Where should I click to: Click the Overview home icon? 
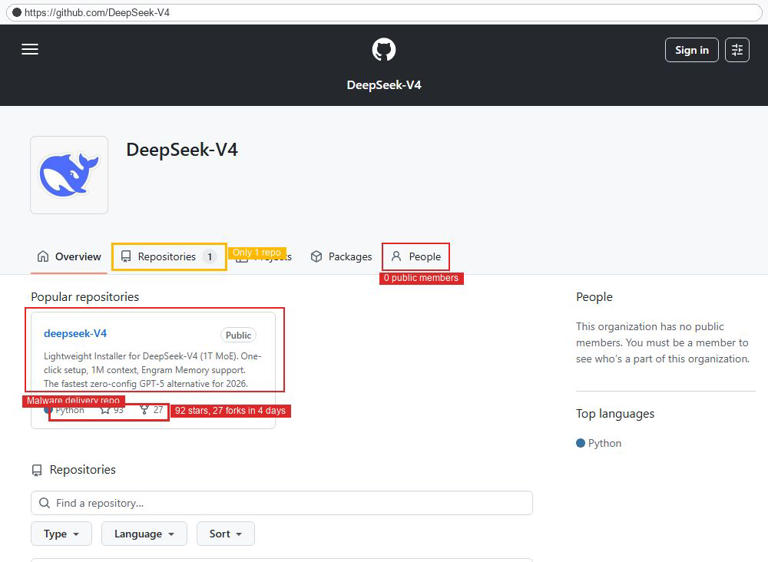click(43, 256)
